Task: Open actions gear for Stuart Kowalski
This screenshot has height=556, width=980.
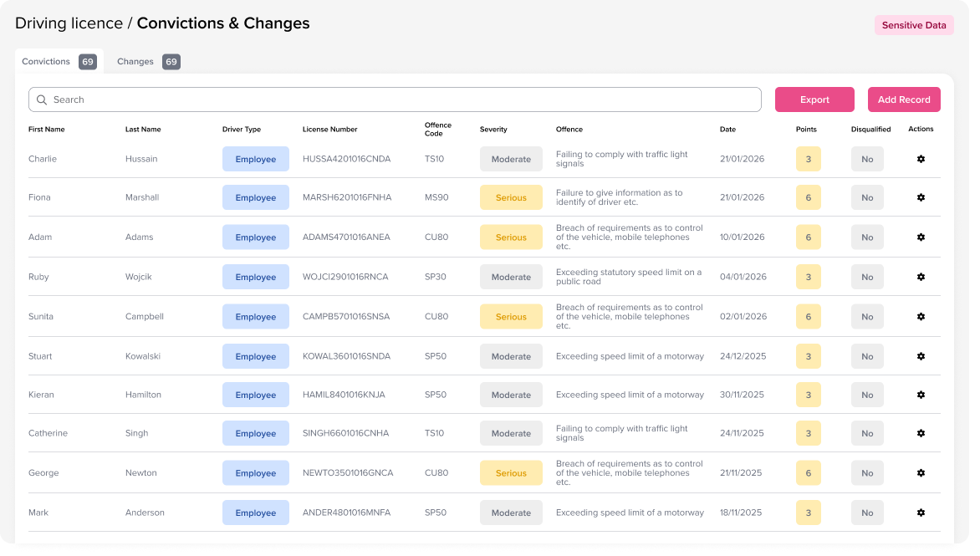Action: click(x=921, y=356)
